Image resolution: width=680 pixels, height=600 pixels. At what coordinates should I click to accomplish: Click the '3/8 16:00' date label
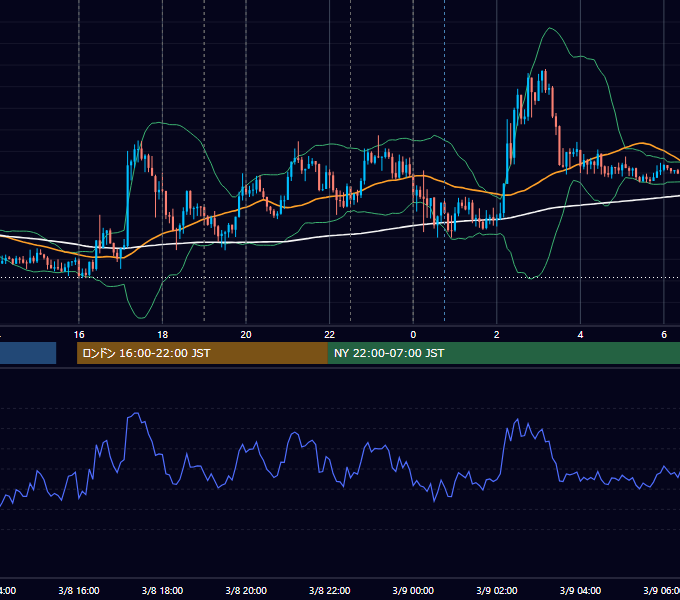pos(79,591)
